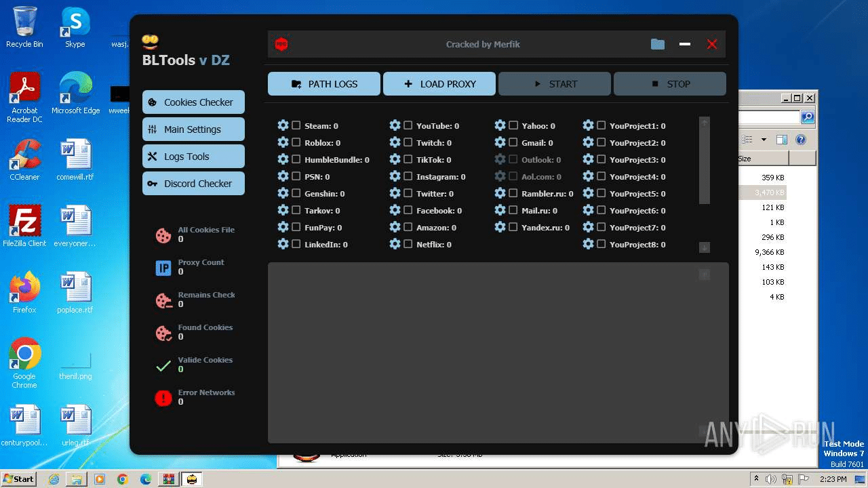
Task: Click the Valide Cookies checkmark icon
Action: 163,366
